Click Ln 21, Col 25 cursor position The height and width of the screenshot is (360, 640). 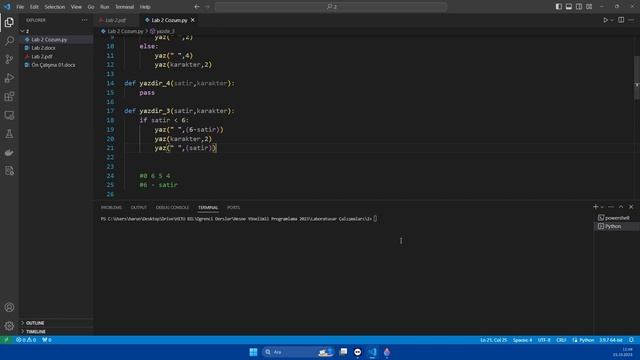pyautogui.click(x=493, y=340)
